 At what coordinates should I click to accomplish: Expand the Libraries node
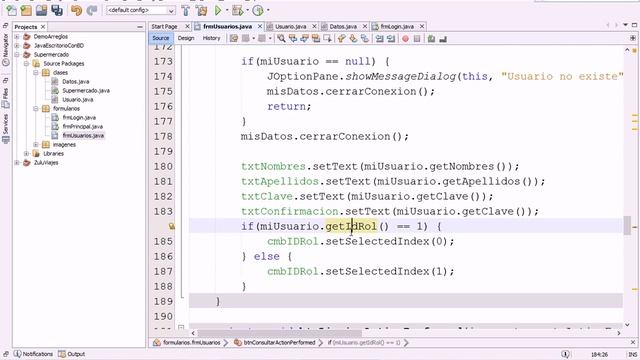tap(27, 153)
